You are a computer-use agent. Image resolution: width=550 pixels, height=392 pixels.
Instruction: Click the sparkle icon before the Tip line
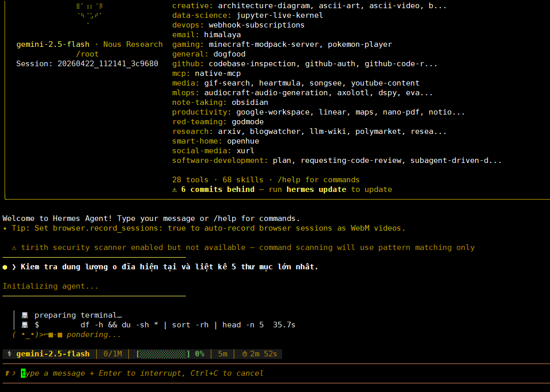(5, 228)
